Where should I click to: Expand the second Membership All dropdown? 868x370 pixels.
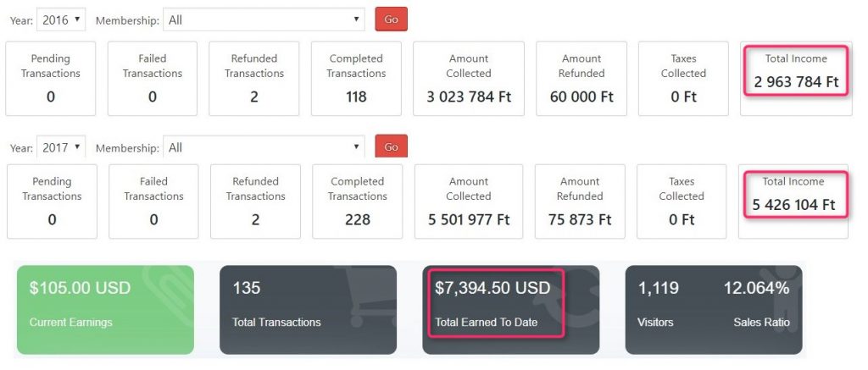pyautogui.click(x=264, y=147)
